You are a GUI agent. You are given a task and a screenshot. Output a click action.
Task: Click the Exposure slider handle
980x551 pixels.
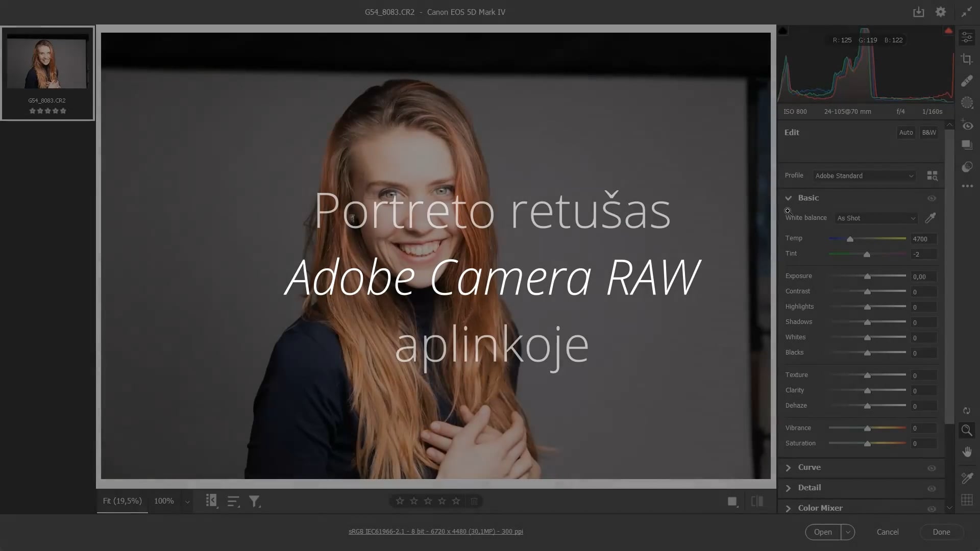coord(867,277)
